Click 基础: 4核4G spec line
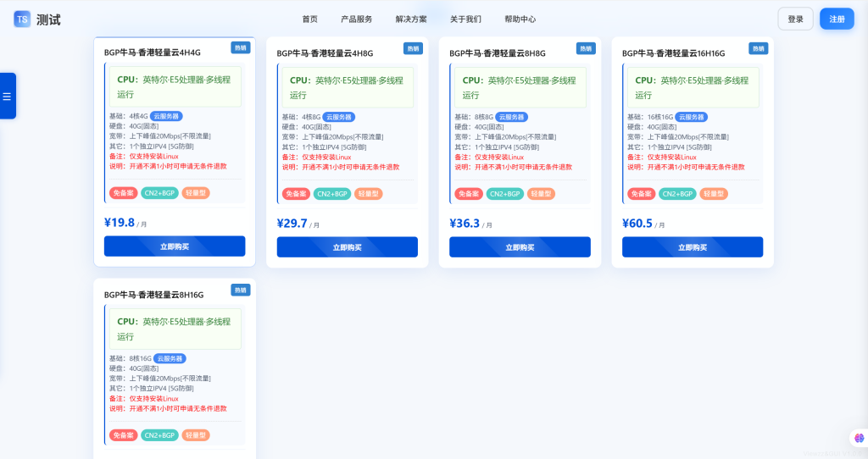 click(129, 116)
